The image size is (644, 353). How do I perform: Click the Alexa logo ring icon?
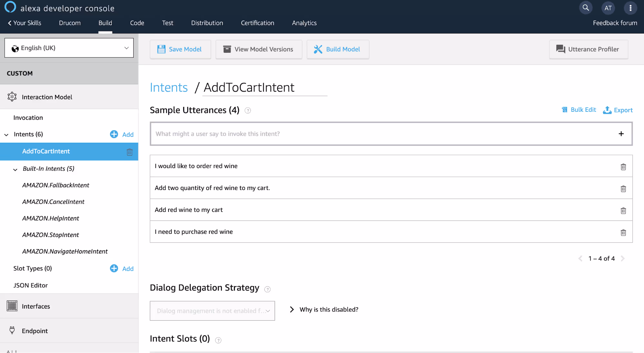pyautogui.click(x=10, y=7)
